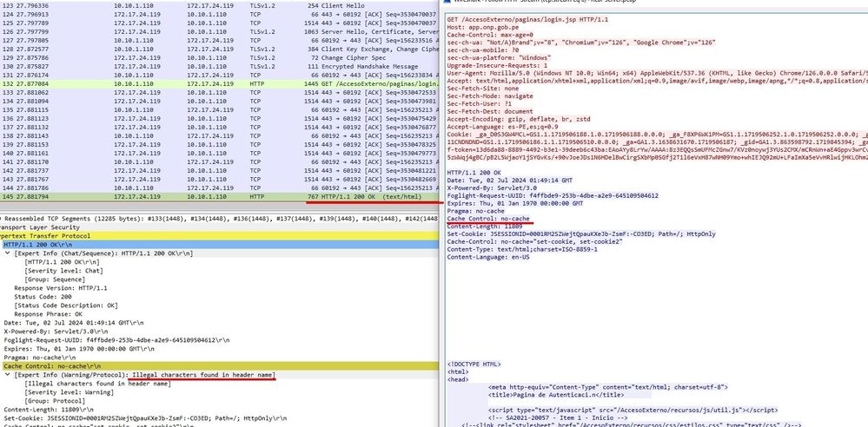Collapse the Expert Info (Chat/Sequence) tree node
The height and width of the screenshot is (427, 868).
[x=7, y=253]
